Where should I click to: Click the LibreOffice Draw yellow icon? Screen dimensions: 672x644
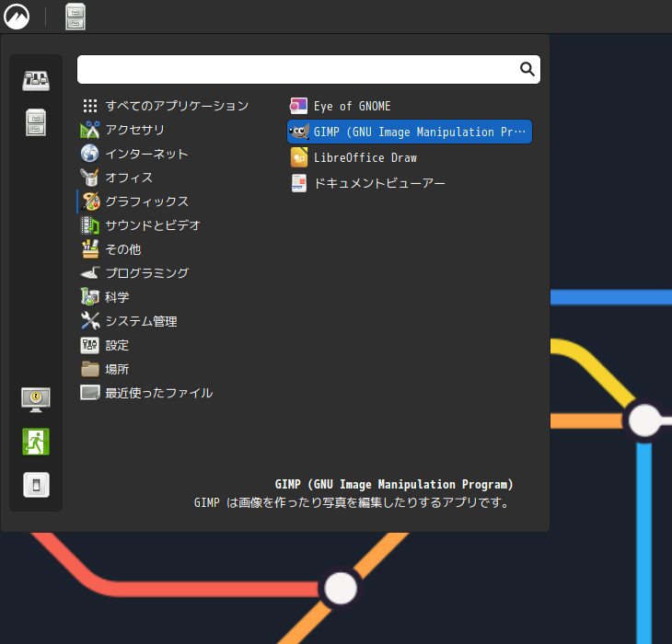298,157
